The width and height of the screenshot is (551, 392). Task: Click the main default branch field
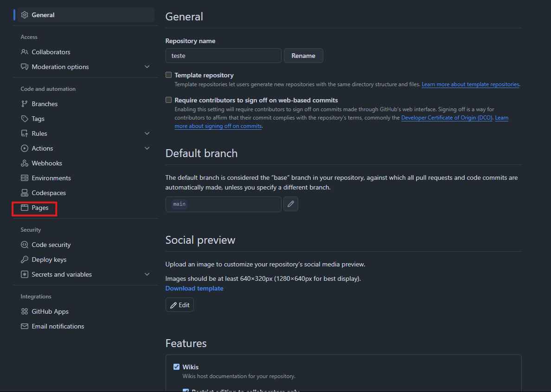(224, 204)
